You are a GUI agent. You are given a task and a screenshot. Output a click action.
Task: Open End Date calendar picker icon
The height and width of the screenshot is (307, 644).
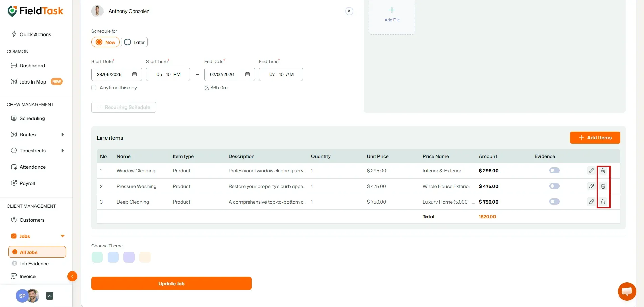click(x=247, y=74)
